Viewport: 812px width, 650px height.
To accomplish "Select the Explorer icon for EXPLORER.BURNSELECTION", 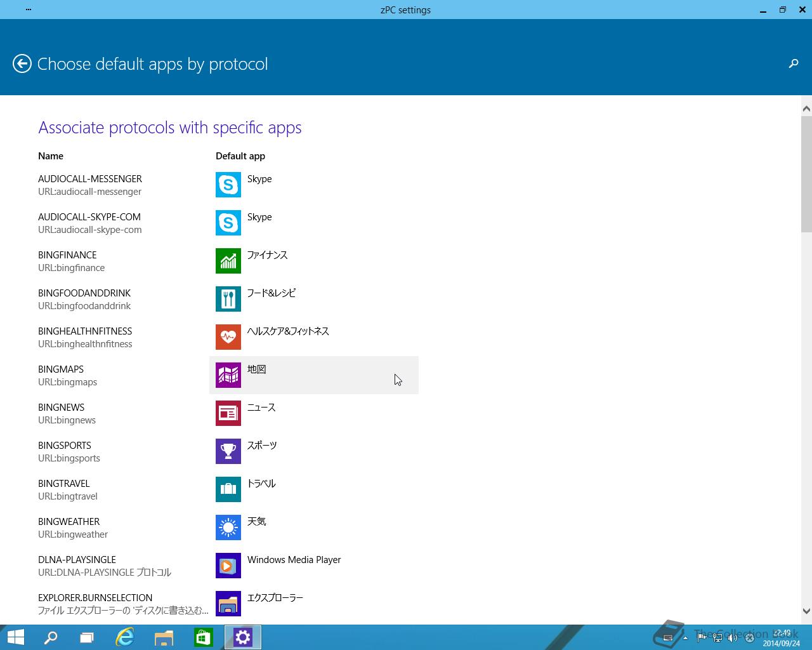I will [x=228, y=604].
